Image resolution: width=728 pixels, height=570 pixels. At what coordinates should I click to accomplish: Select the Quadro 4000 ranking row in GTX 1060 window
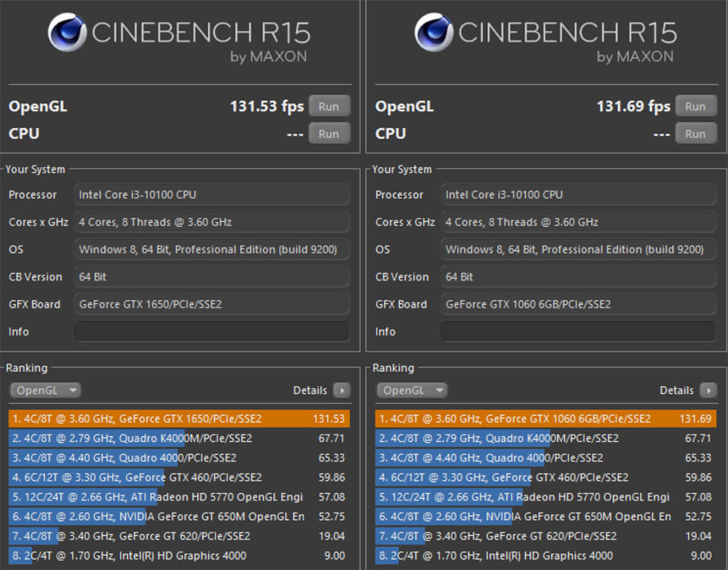click(x=546, y=458)
